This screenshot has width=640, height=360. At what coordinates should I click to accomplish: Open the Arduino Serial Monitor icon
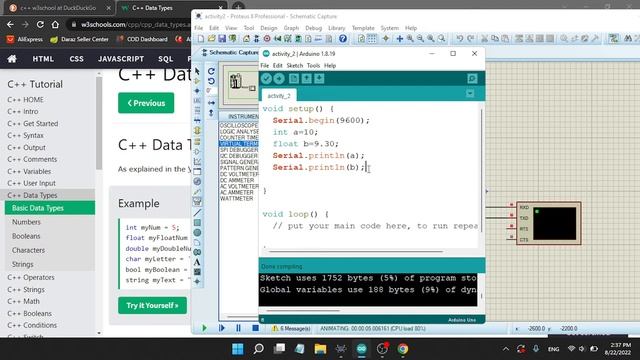[472, 78]
